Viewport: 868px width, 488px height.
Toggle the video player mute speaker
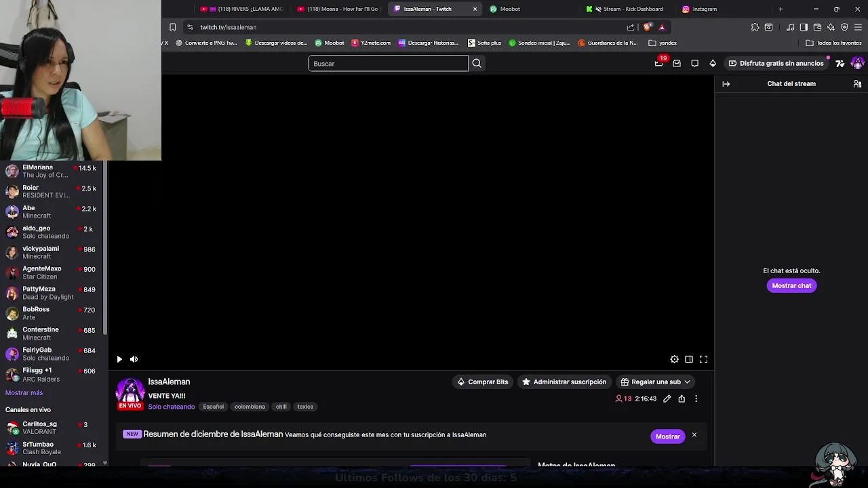[x=134, y=359]
